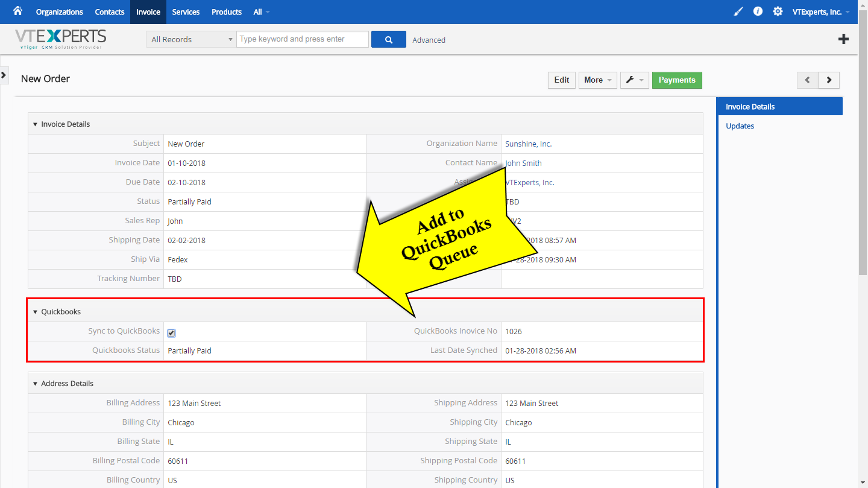Open the VTExperts, Inc. user menu
Screen dimensions: 868x488
click(821, 12)
